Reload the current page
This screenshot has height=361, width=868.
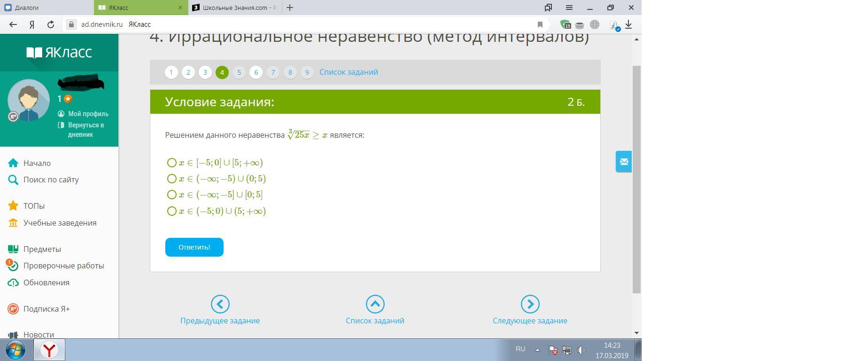coord(51,24)
